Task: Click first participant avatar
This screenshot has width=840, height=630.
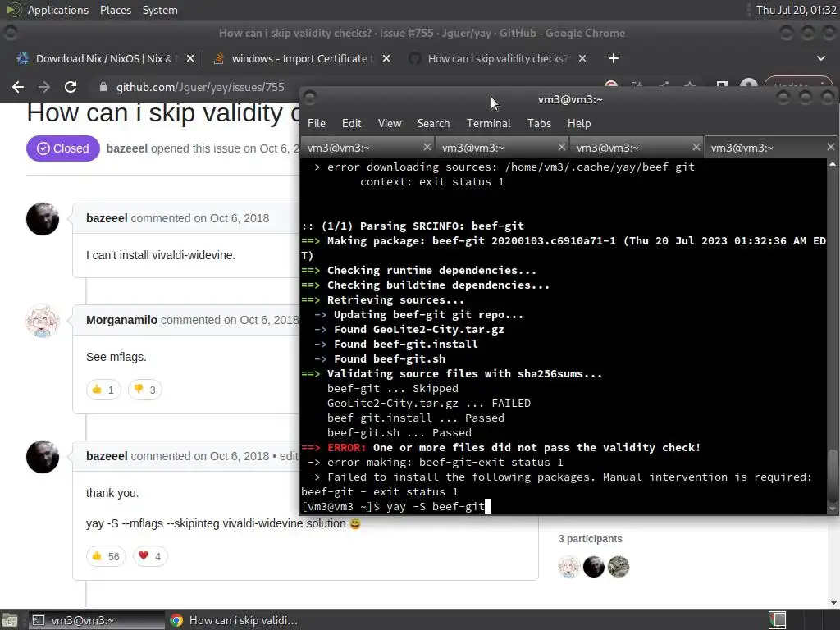Action: point(569,567)
